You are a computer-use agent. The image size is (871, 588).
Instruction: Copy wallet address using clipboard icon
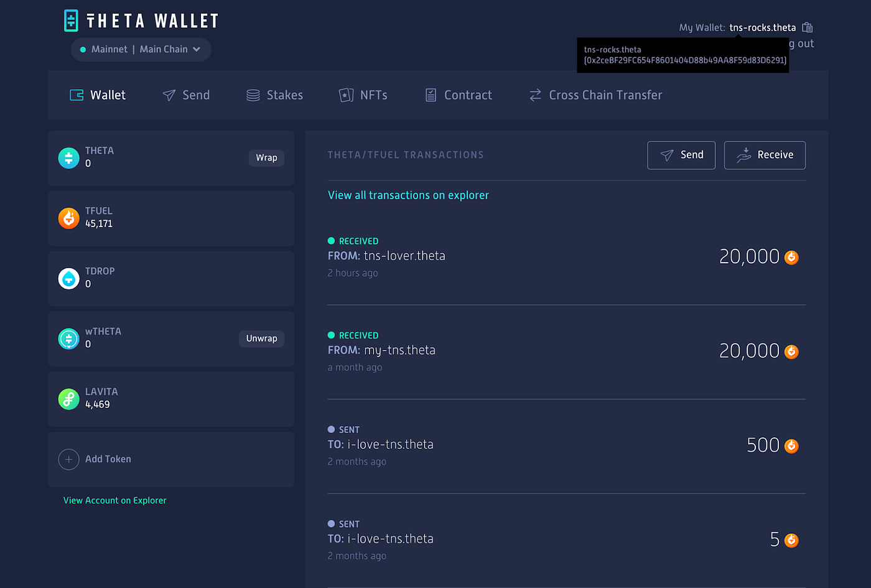[x=808, y=27]
